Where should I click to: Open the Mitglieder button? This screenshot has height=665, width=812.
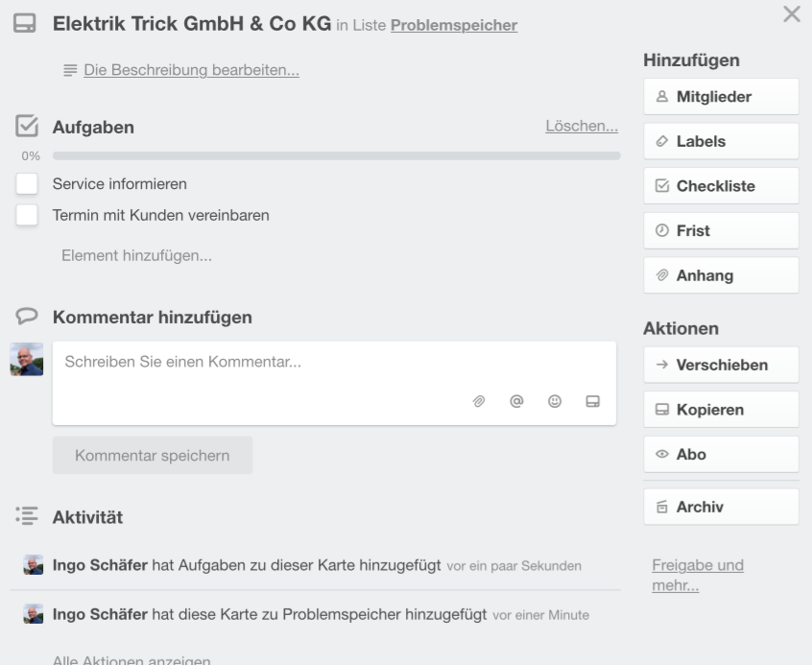pos(721,97)
